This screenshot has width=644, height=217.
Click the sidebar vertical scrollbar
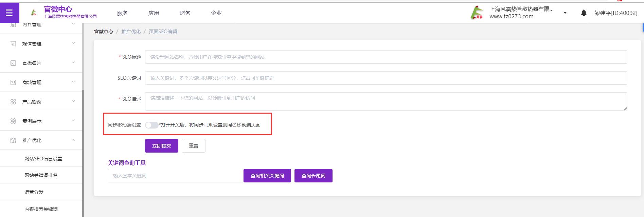tap(83, 153)
